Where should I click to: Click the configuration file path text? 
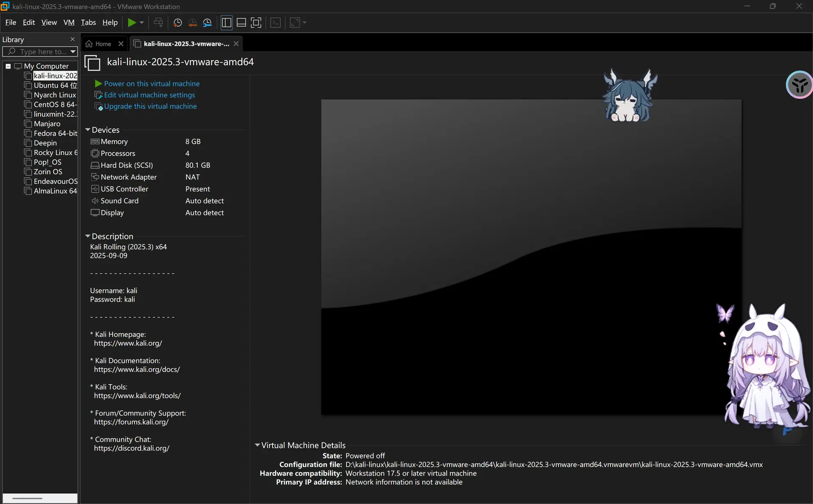554,465
